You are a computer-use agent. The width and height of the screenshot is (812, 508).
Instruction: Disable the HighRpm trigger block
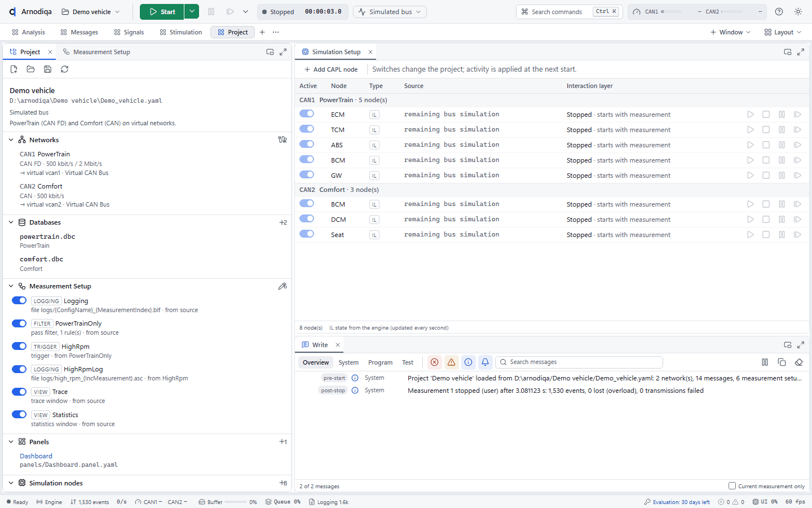pyautogui.click(x=19, y=347)
